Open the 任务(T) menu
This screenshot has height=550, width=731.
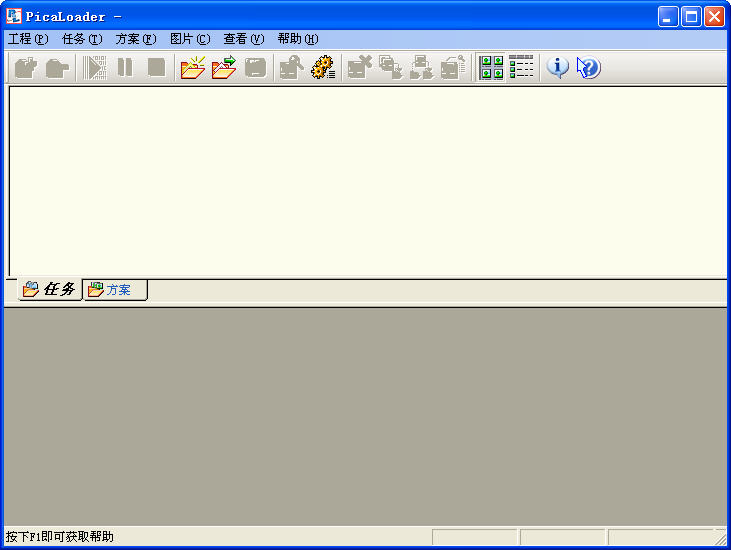click(82, 39)
